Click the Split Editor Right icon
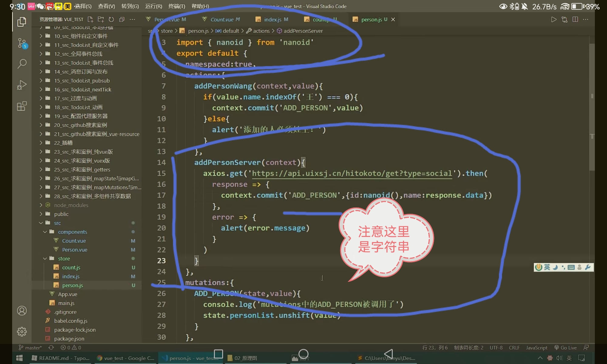607x364 pixels. (575, 19)
